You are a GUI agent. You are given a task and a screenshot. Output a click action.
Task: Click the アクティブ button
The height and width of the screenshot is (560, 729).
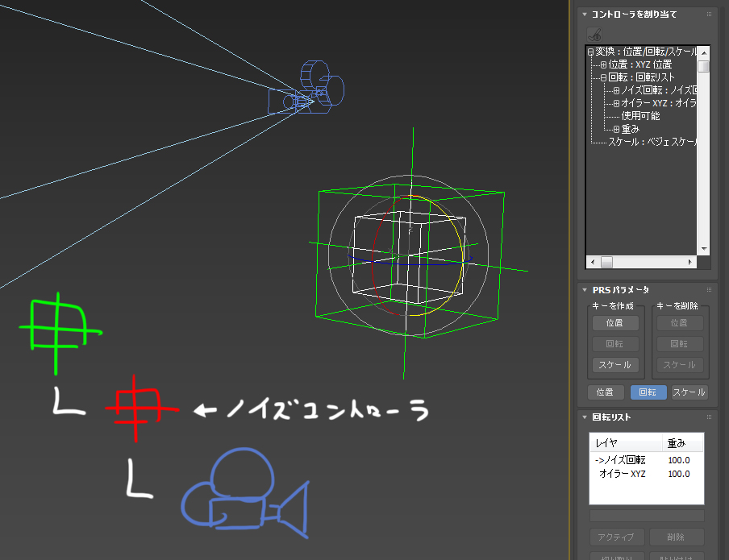click(x=617, y=537)
